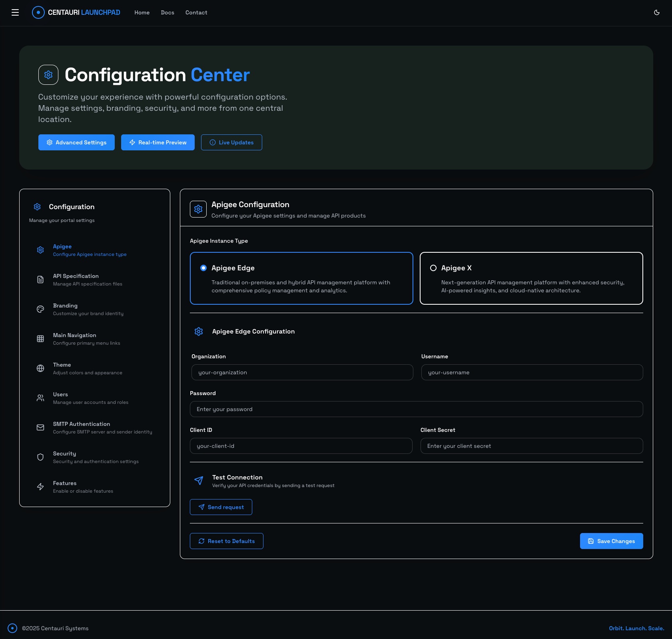672x639 pixels.
Task: Select the Apigee Edge radio button
Action: 203,268
